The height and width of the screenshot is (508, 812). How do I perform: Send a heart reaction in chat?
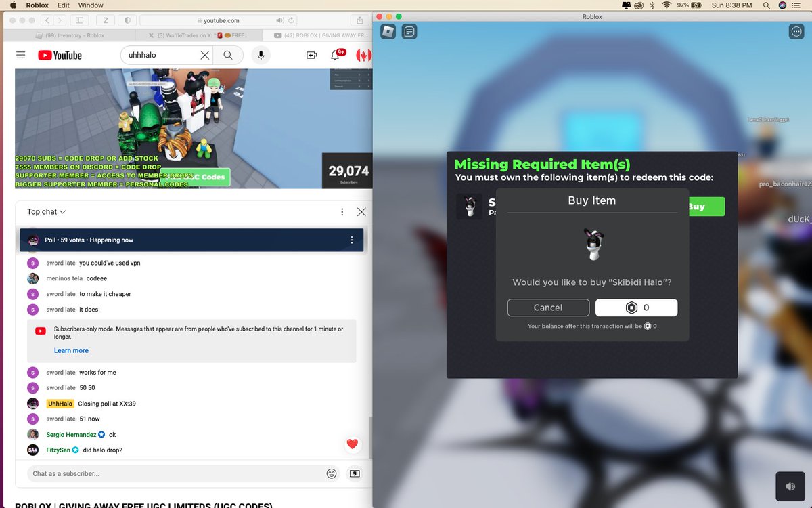(x=352, y=444)
